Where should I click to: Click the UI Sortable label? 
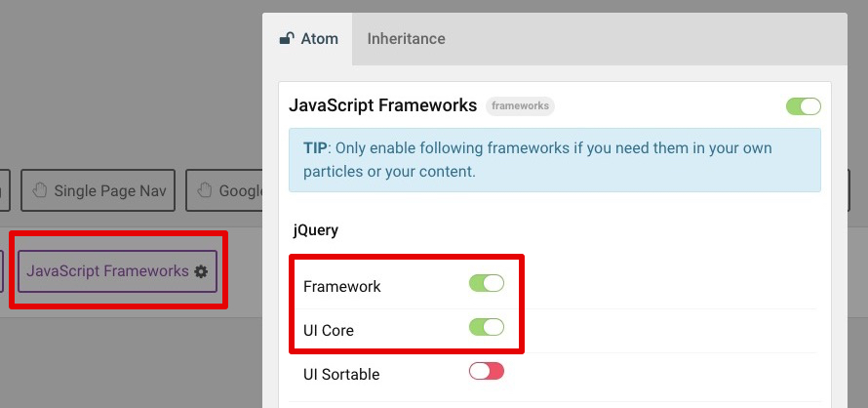[x=341, y=375]
